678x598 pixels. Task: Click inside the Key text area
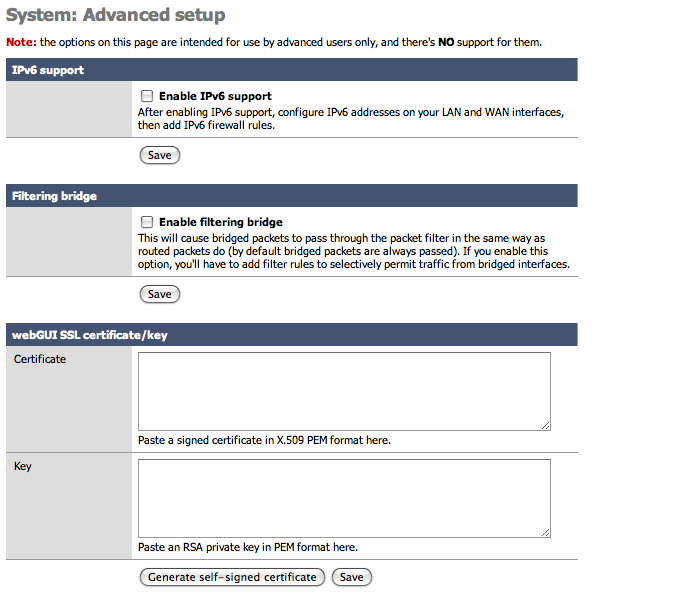pyautogui.click(x=344, y=498)
